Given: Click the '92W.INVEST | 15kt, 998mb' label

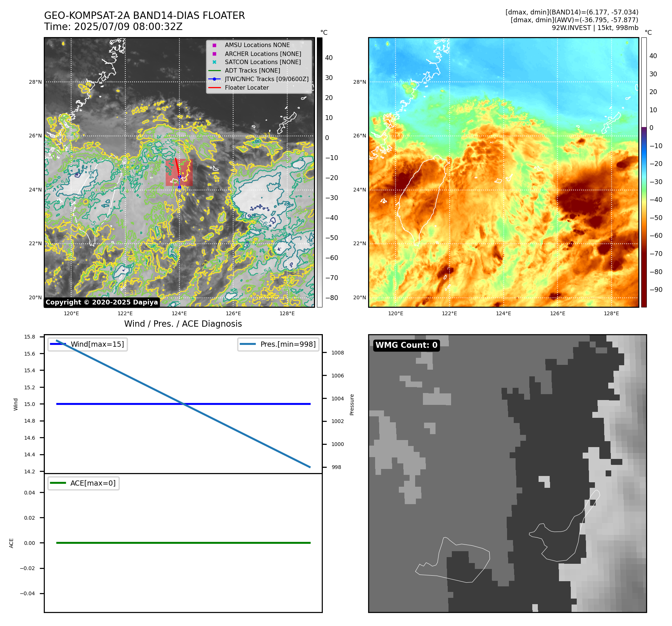Looking at the screenshot, I should coord(595,28).
